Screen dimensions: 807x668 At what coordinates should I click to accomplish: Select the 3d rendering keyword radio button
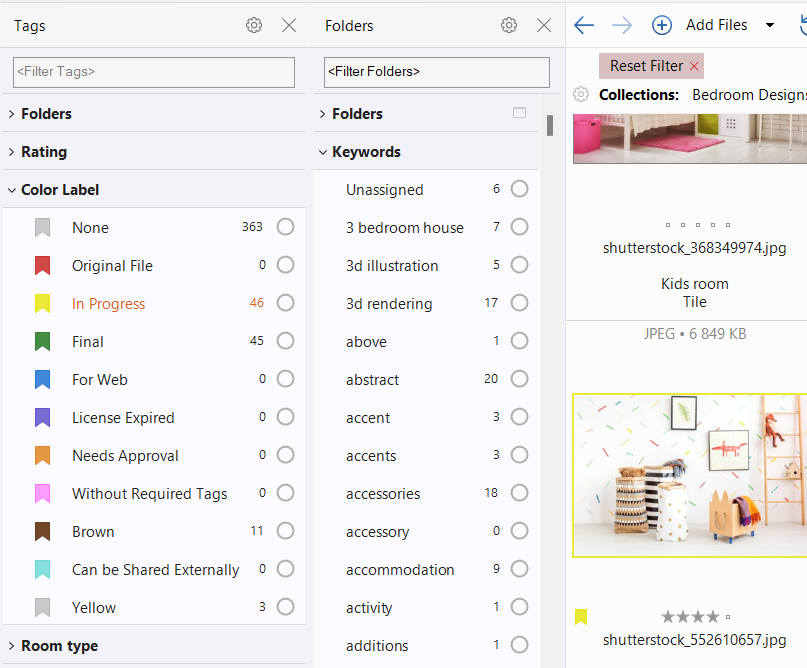pyautogui.click(x=519, y=303)
